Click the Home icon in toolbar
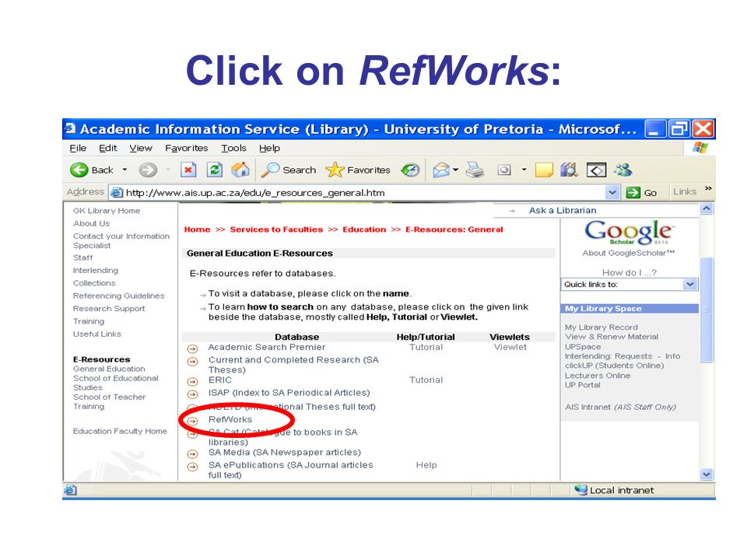This screenshot has width=747, height=560. (240, 170)
